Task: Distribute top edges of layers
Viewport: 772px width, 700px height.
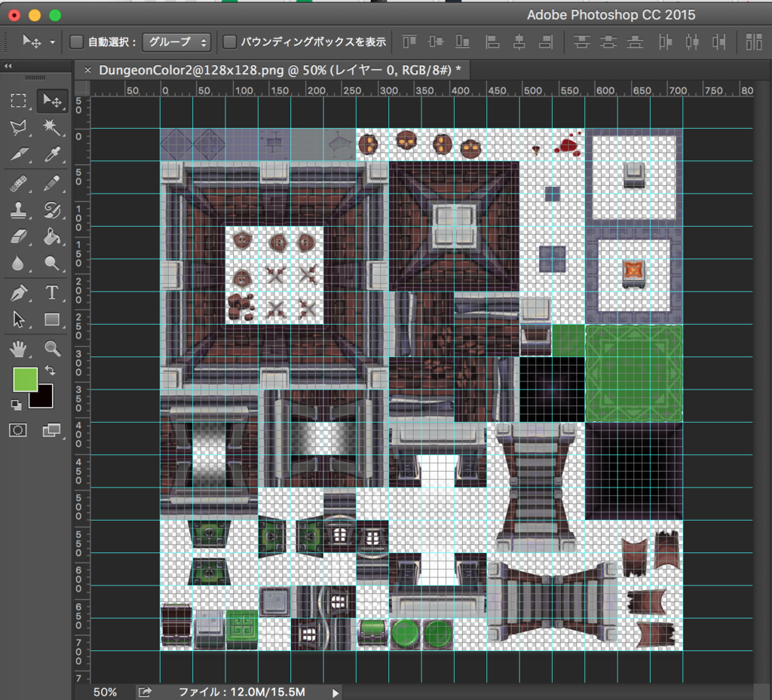Action: (581, 41)
